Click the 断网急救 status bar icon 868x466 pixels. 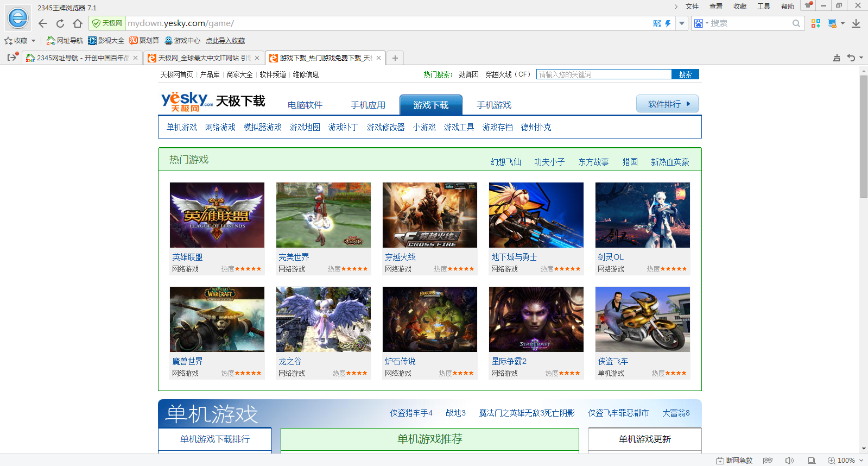point(734,461)
